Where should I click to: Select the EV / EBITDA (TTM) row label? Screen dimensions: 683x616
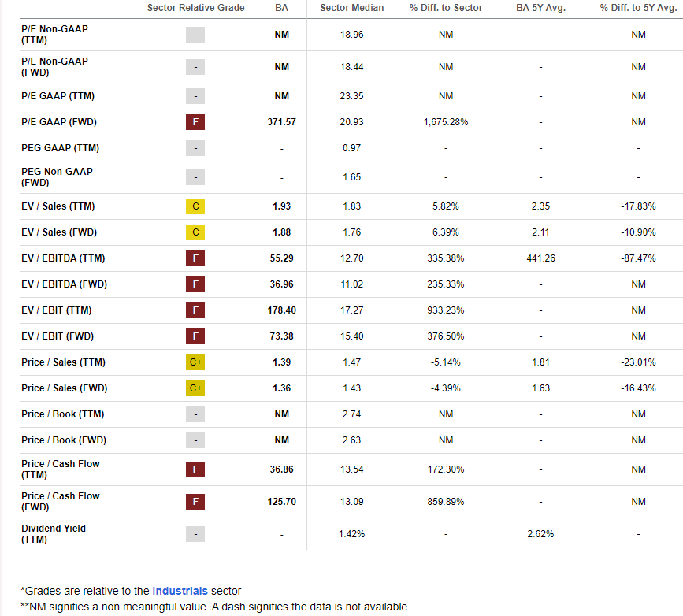(x=63, y=258)
